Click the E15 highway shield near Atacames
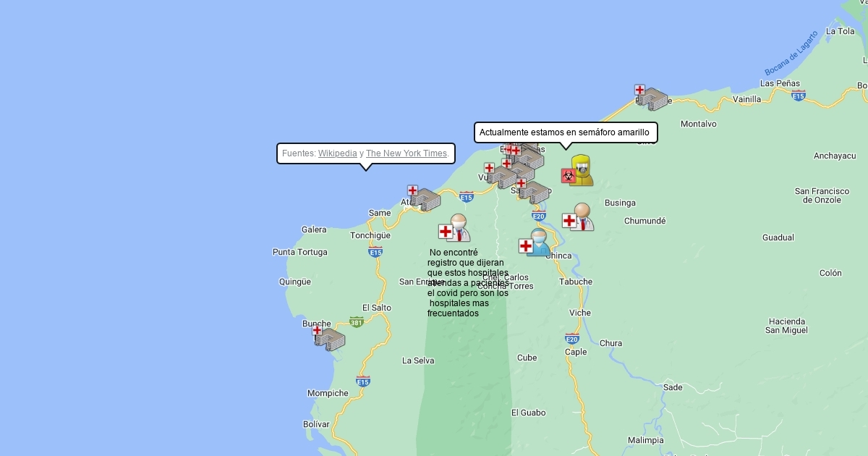Viewport: 868px width, 456px height. pos(467,197)
